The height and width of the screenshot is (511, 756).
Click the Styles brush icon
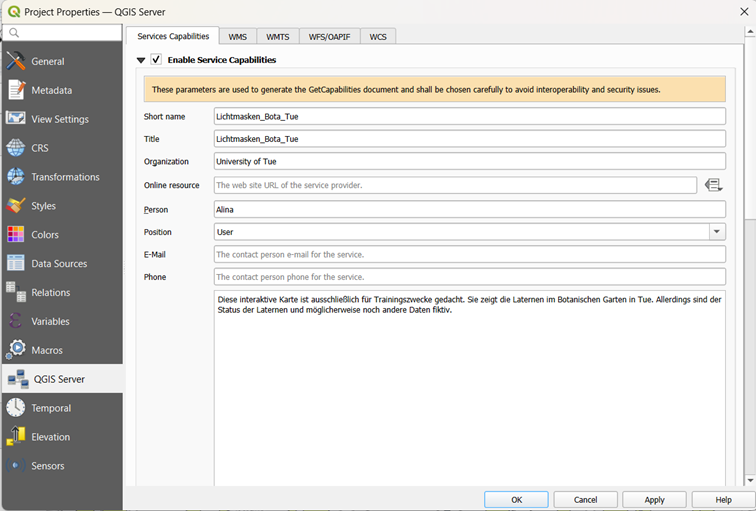[x=16, y=205]
